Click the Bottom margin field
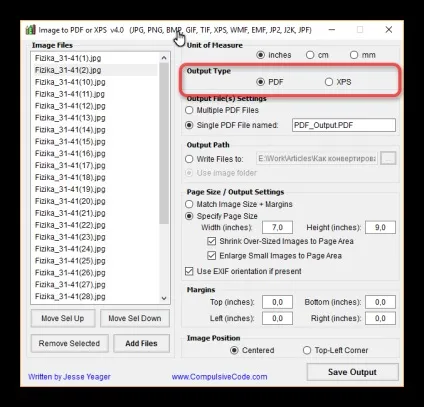 [380, 302]
